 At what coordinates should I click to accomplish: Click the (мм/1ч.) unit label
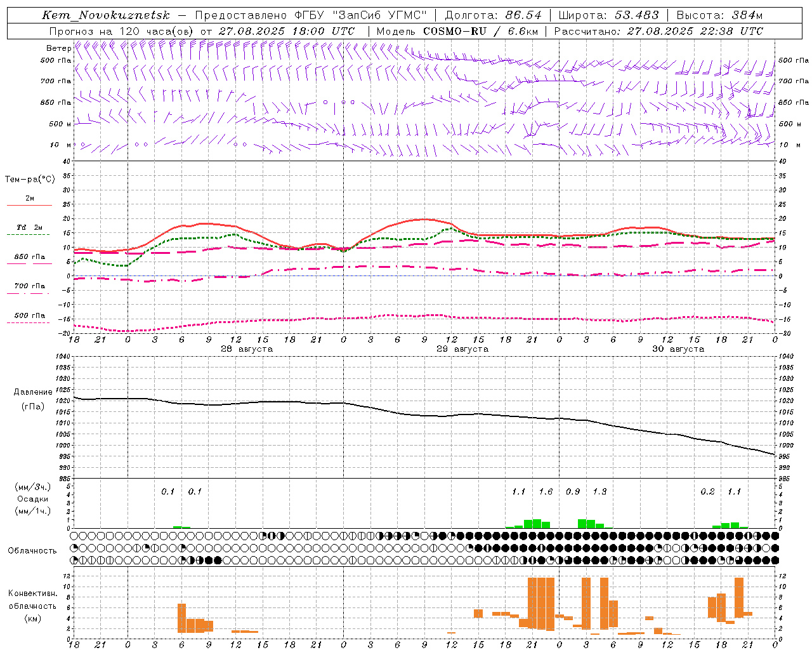(x=33, y=511)
